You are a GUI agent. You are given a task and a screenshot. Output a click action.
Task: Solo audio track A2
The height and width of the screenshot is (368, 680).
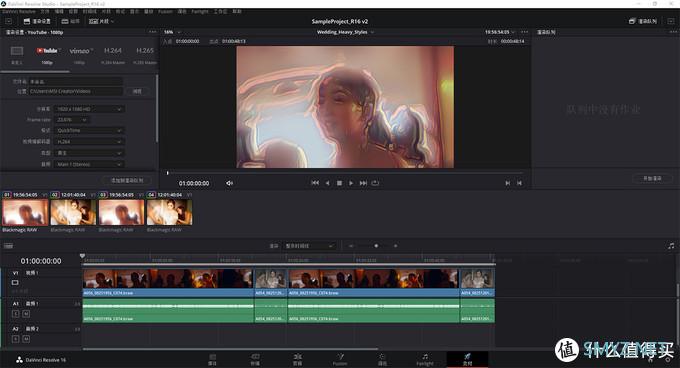click(16, 339)
